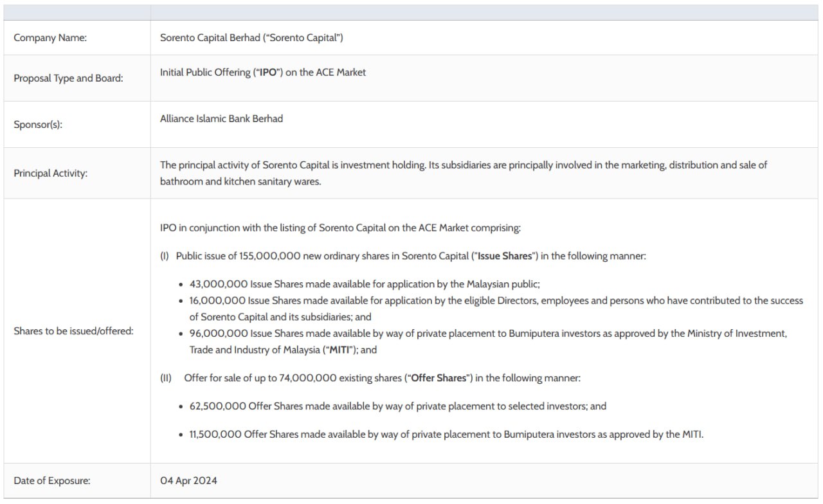Click the "Sponsor(s):" label
823x504 pixels.
pos(38,125)
